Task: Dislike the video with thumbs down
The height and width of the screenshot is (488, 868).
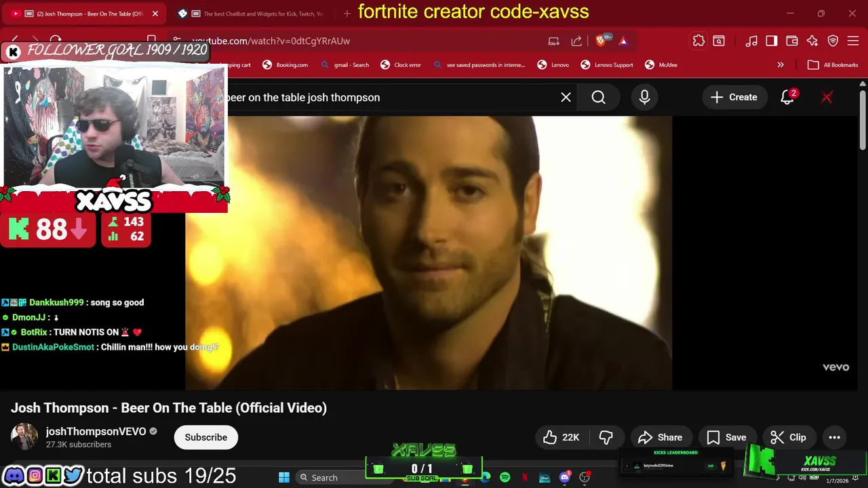Action: 606,437
